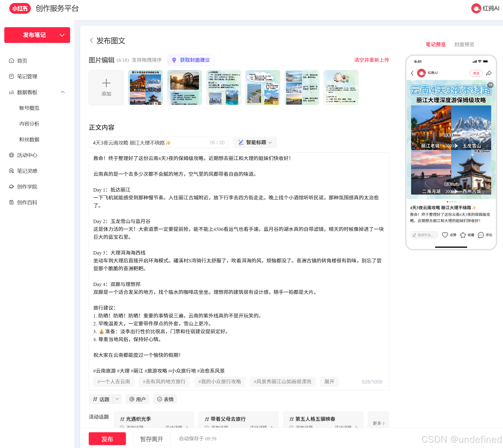Open 活动中心 from the sidebar
This screenshot has width=503, height=448.
(x=27, y=155)
